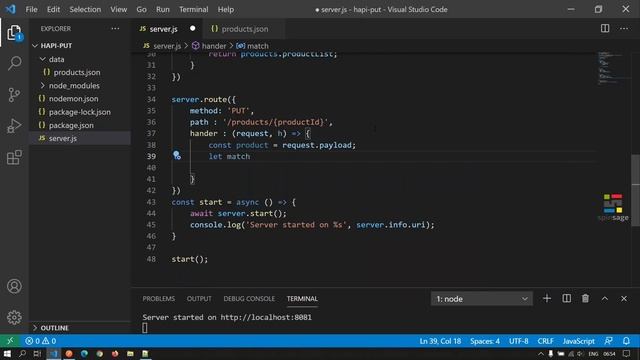
Task: Switch to the OUTPUT panel tab
Action: pyautogui.click(x=199, y=299)
